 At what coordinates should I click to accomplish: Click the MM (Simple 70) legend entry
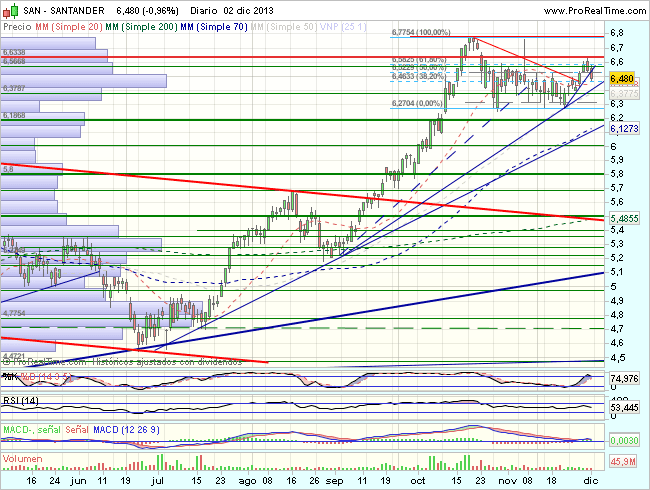214,27
